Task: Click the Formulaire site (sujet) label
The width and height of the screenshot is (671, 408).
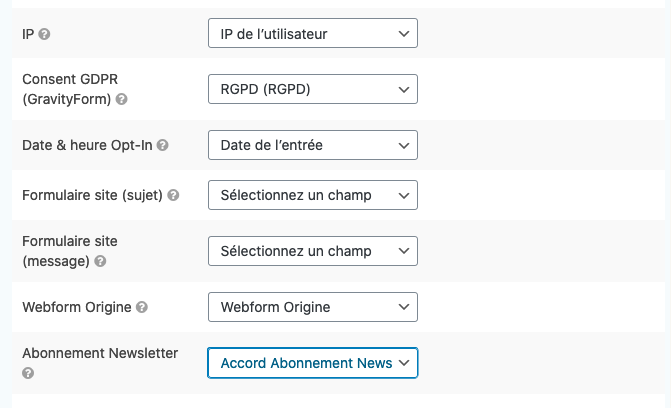Action: tap(92, 195)
